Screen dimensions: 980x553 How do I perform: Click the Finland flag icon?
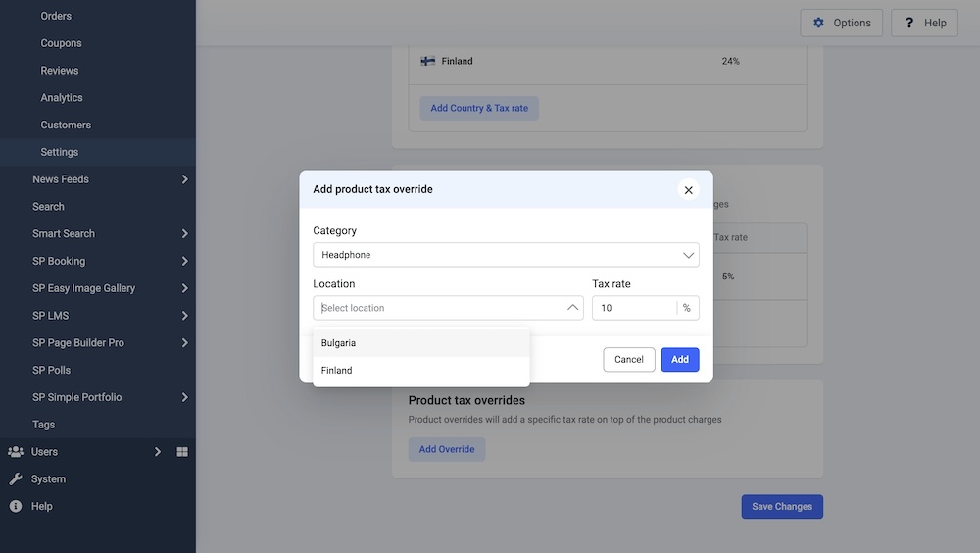[428, 61]
